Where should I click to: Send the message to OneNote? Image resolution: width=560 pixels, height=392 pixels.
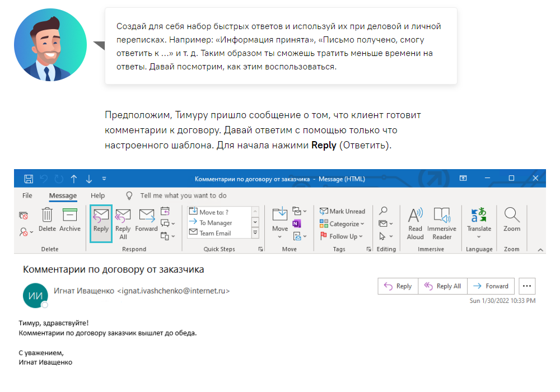[x=297, y=223]
